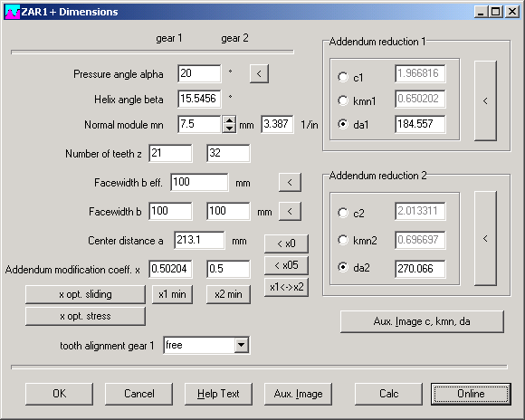Click the x2 min button
Image resolution: width=525 pixels, height=420 pixels.
[x=228, y=294]
